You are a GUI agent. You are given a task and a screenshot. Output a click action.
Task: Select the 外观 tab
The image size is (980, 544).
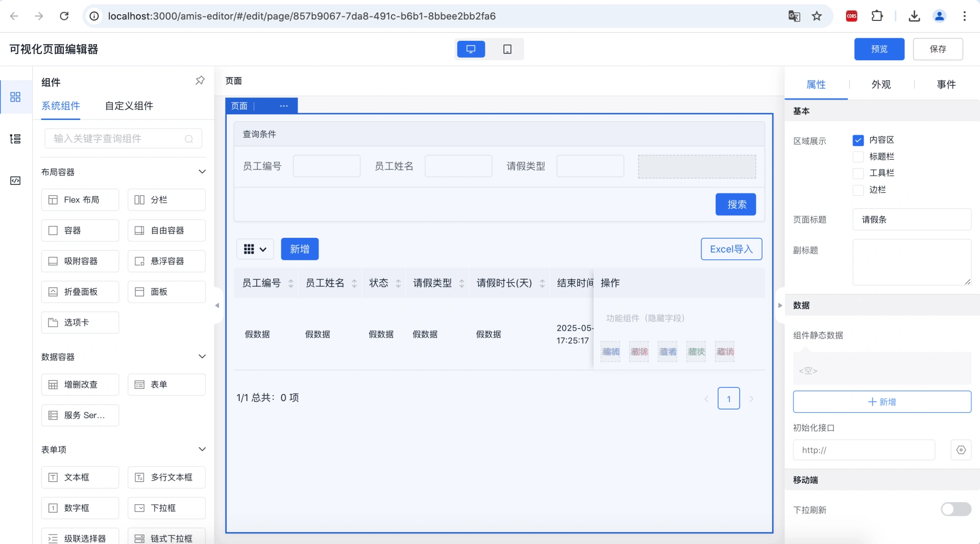tap(881, 84)
